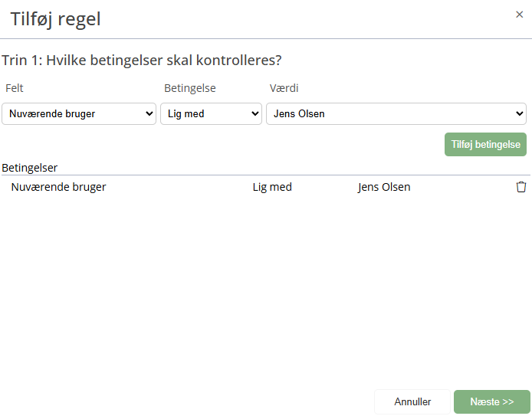Close the Tilføj regel dialog
Screen dimensions: 532x416
(x=519, y=15)
